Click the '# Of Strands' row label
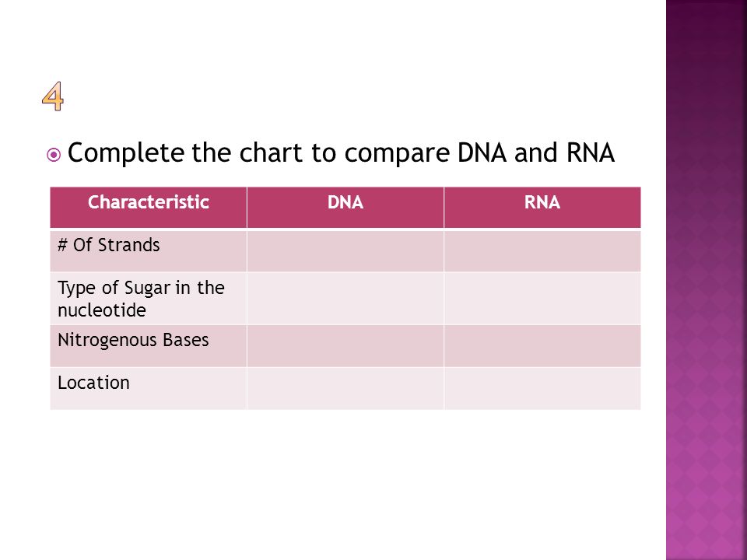The width and height of the screenshot is (747, 560). (x=109, y=245)
